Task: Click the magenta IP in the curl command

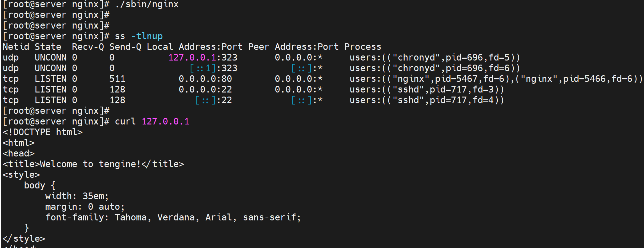Action: tap(165, 122)
